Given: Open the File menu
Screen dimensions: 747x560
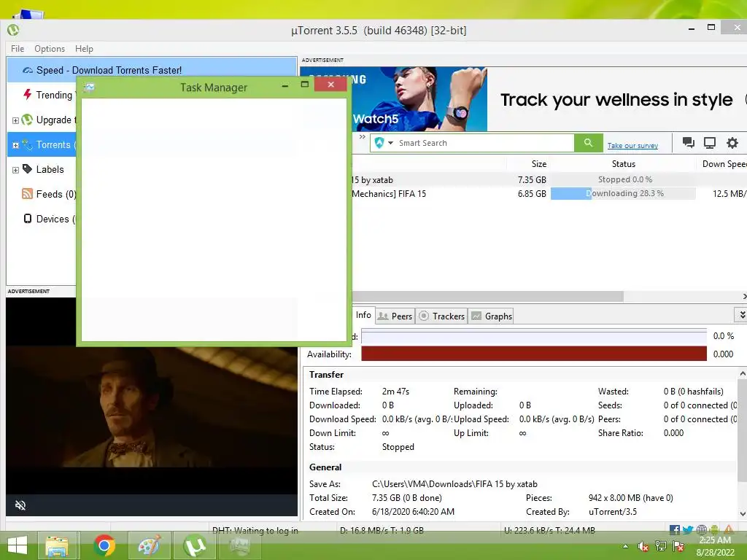Looking at the screenshot, I should pos(18,49).
